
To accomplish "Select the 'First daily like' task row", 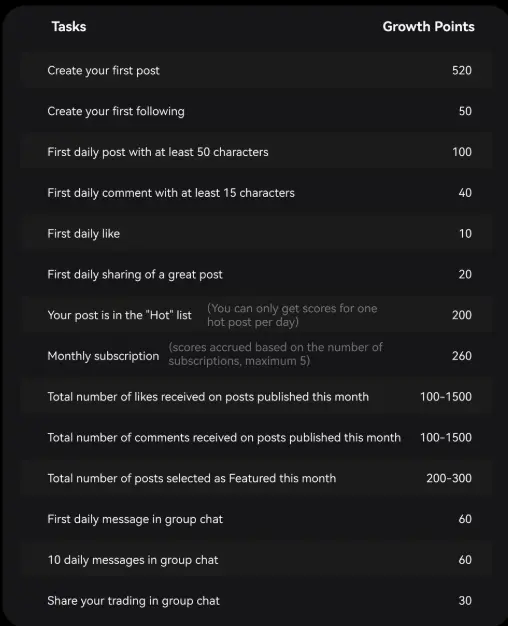I will [x=256, y=234].
